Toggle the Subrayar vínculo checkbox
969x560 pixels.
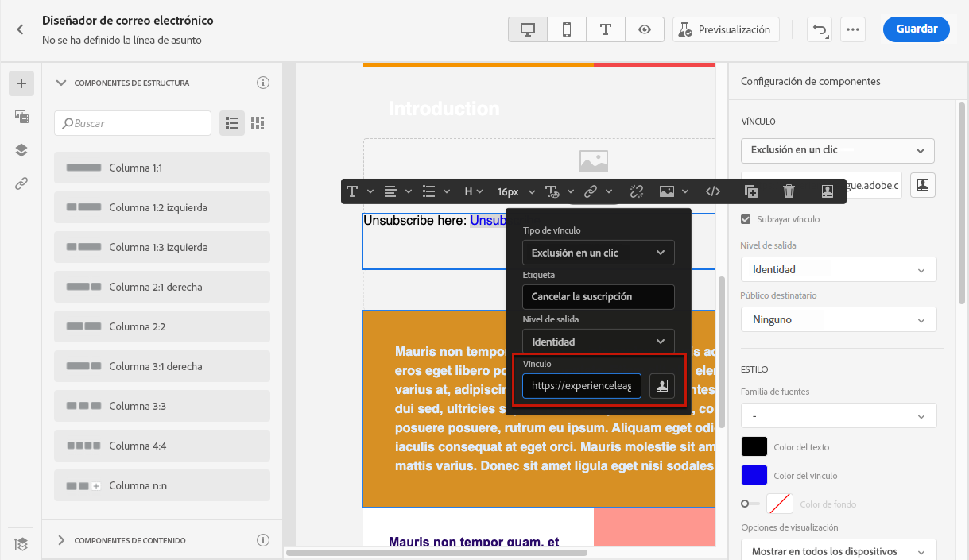746,219
